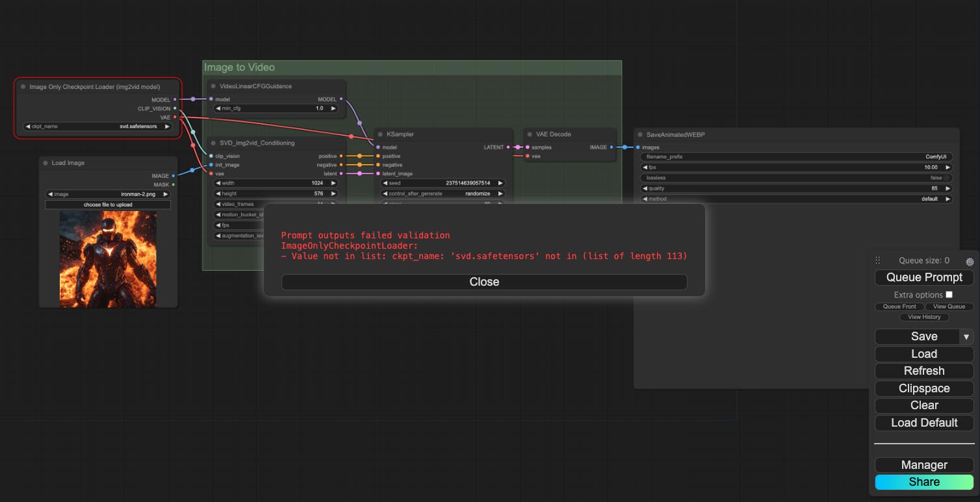Click the MODEL output slot on VideoLinearCFGGuidance

341,99
